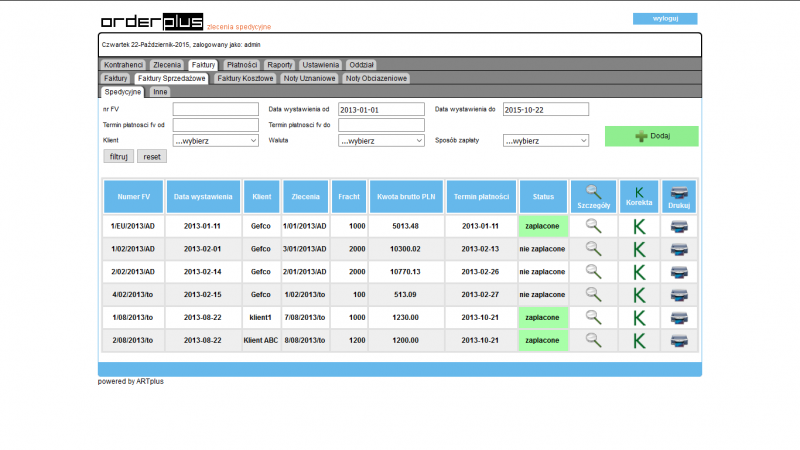Switch to the Inne tab
The image size is (800, 450).
pos(160,92)
